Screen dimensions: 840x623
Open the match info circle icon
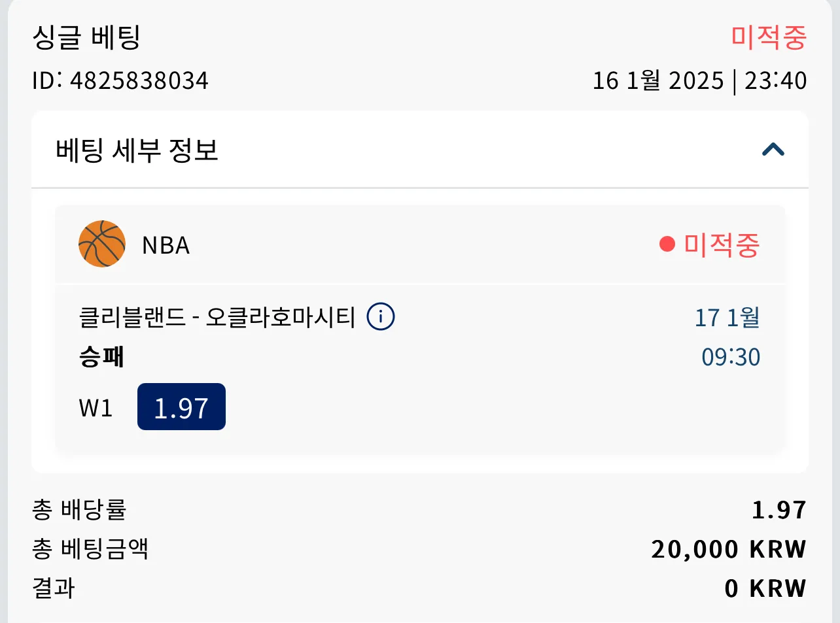click(381, 317)
